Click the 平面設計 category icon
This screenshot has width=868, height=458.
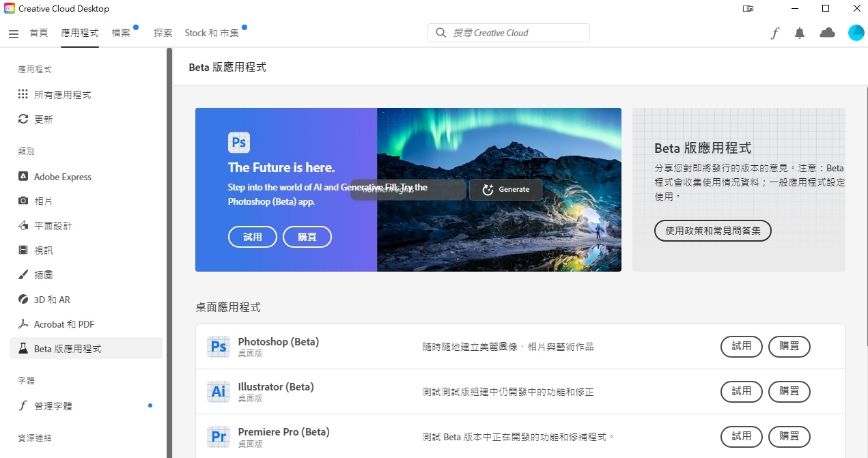[23, 225]
